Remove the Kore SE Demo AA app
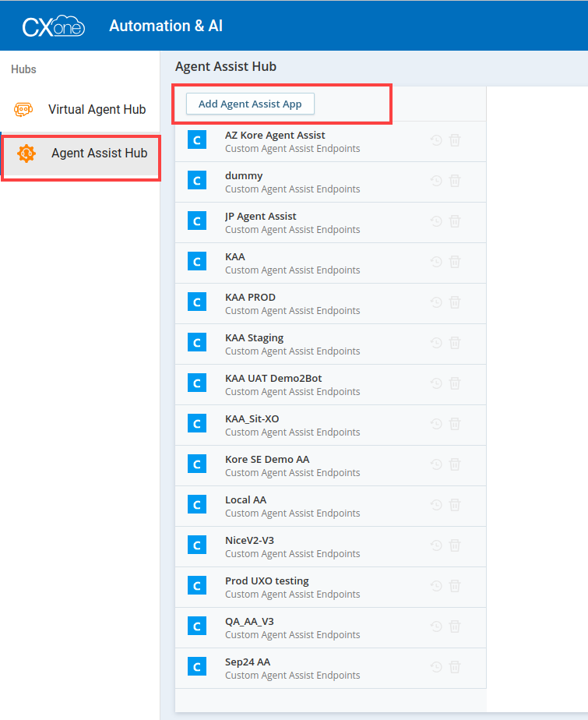 click(455, 464)
